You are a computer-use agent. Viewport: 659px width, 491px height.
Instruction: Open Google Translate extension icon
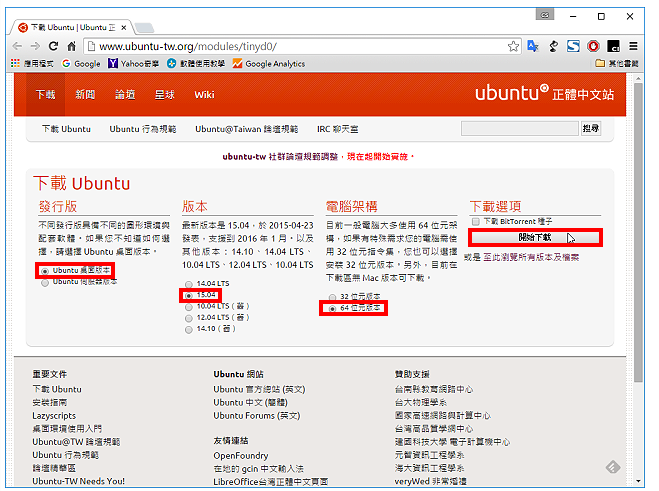[533, 46]
